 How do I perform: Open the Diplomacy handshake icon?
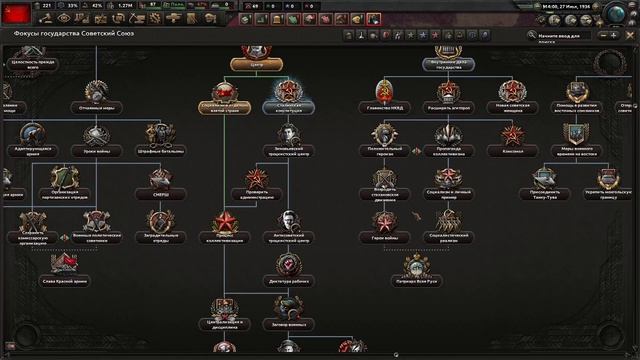tap(100, 18)
